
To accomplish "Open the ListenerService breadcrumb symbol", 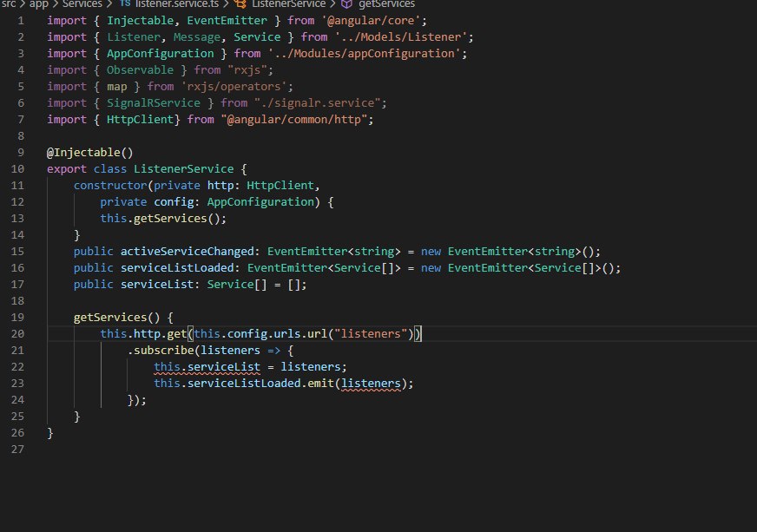I will pyautogui.click(x=289, y=3).
